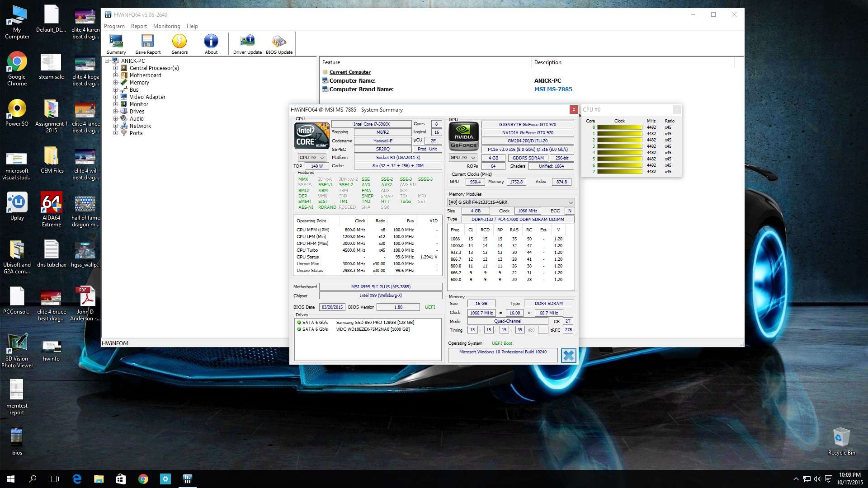Open the Program menu
Viewport: 868px width, 488px height.
pos(114,26)
